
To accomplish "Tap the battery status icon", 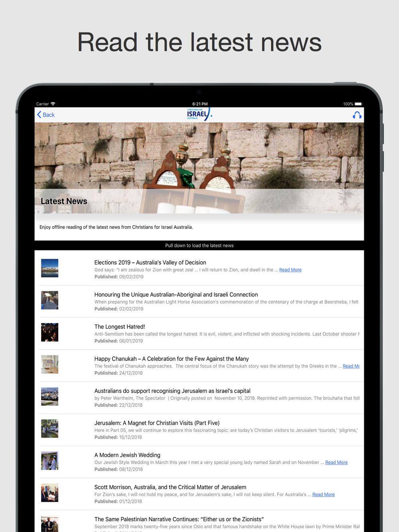I will pyautogui.click(x=358, y=104).
